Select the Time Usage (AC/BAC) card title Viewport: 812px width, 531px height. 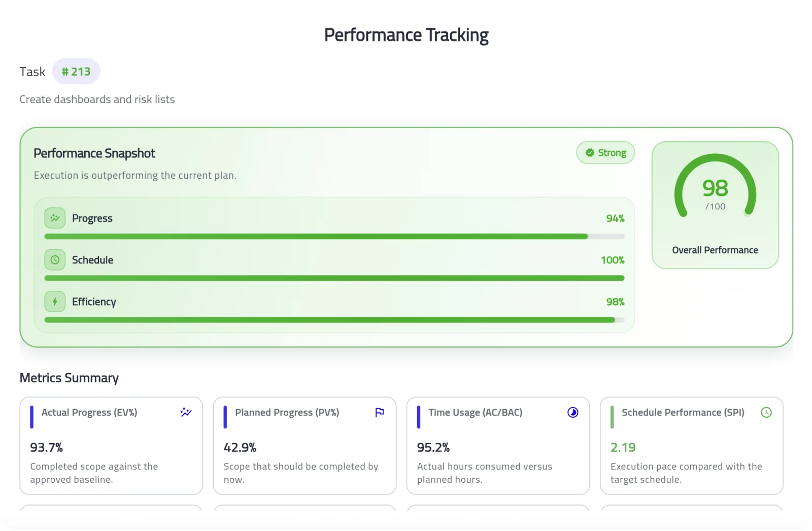tap(476, 413)
